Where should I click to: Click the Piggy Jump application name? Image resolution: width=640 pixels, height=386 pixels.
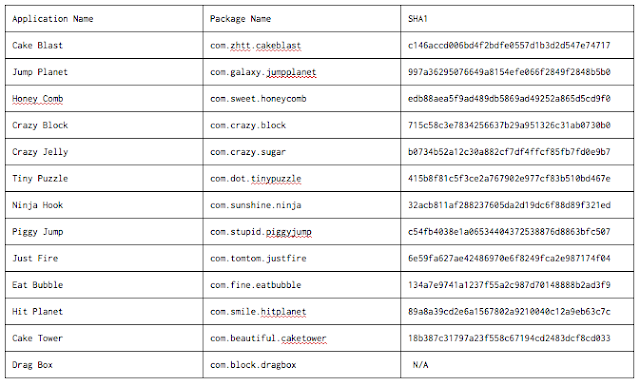(38, 232)
